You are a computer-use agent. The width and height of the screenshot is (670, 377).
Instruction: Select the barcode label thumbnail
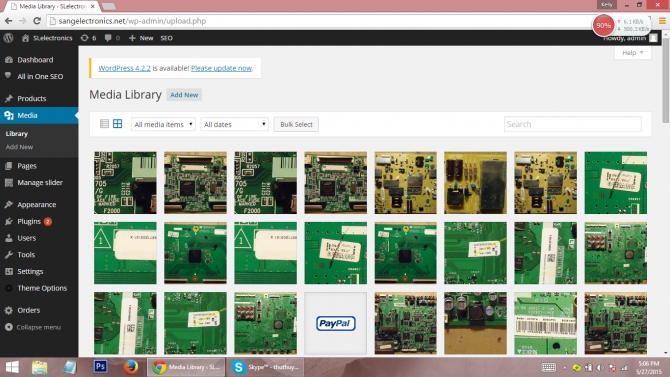tap(545, 323)
